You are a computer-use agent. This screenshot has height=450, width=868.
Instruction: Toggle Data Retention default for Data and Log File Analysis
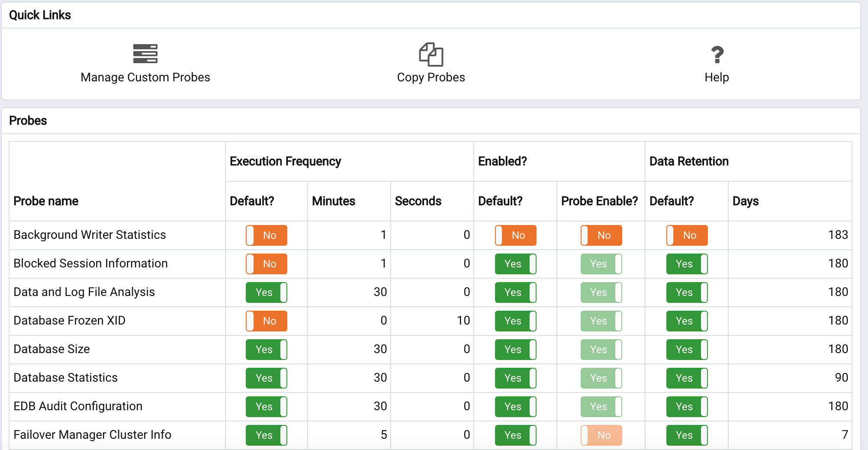click(687, 292)
